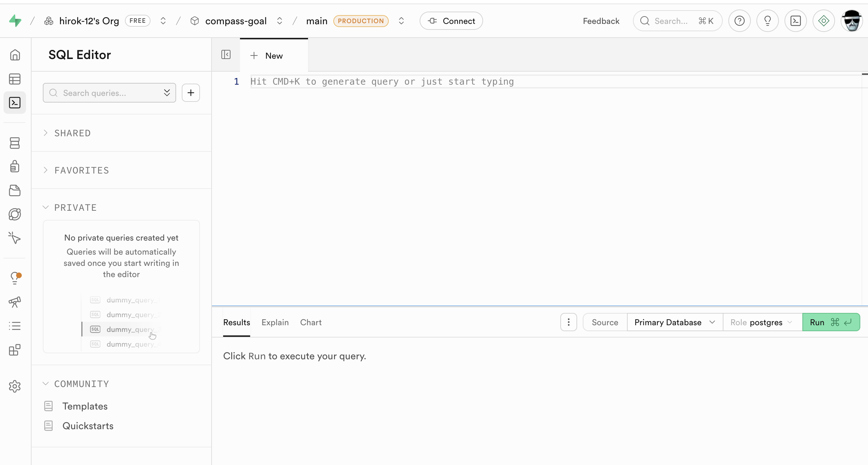Open Templates under Community
This screenshot has width=868, height=465.
(x=85, y=406)
